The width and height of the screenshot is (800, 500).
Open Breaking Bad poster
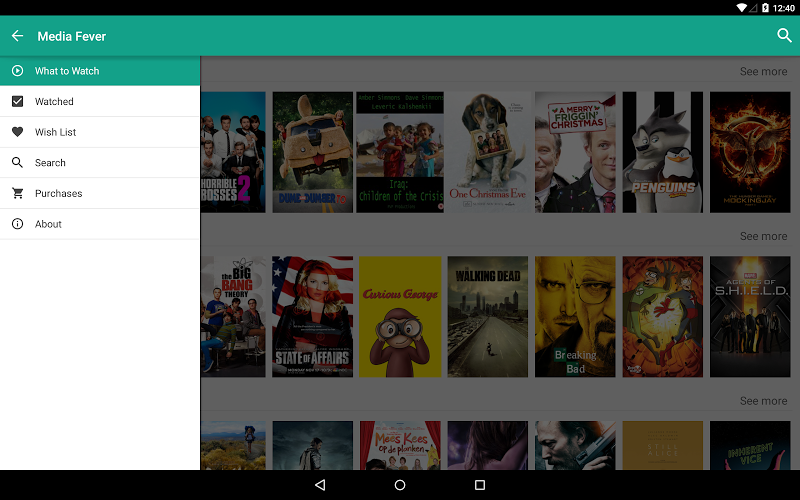pos(575,317)
